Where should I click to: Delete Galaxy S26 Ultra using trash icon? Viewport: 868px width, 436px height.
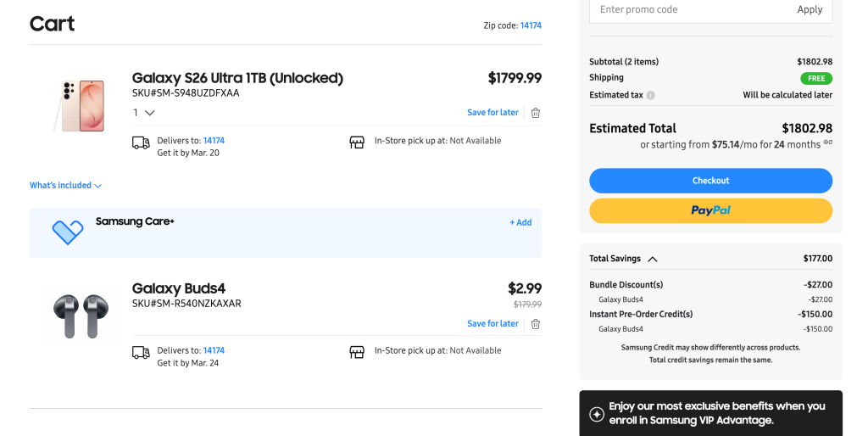point(536,113)
